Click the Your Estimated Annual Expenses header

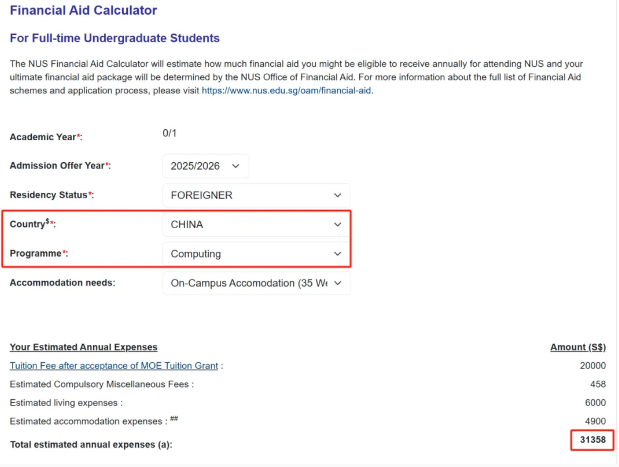(83, 347)
